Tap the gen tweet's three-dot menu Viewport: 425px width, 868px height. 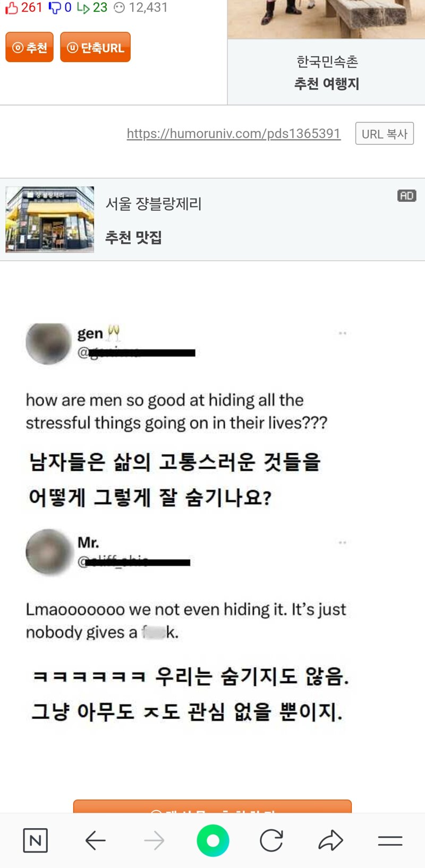(x=343, y=333)
